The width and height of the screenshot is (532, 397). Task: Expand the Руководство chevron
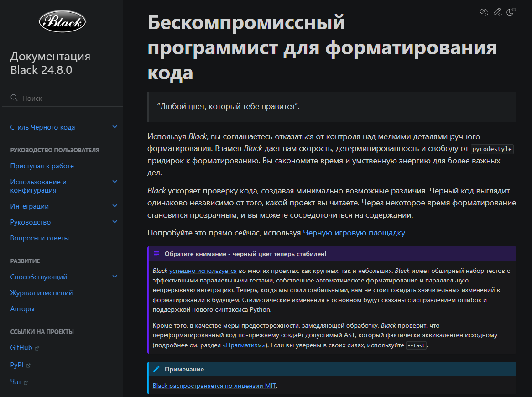[115, 222]
